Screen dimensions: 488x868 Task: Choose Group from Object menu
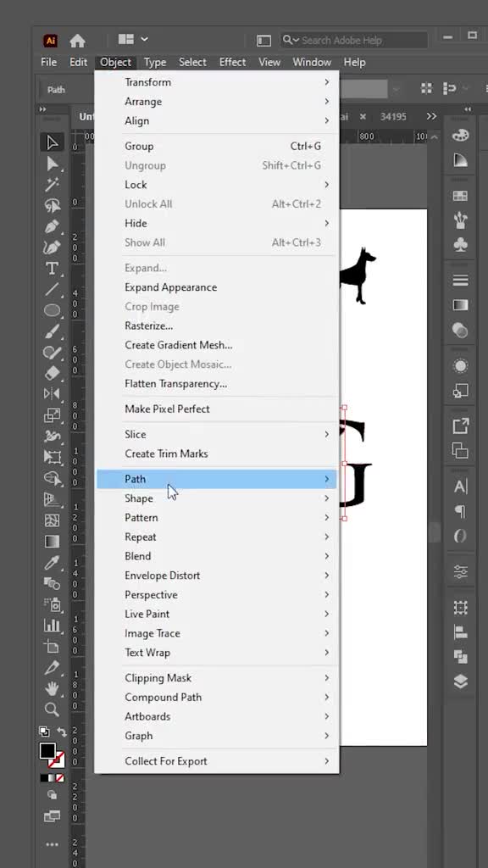(x=217, y=146)
